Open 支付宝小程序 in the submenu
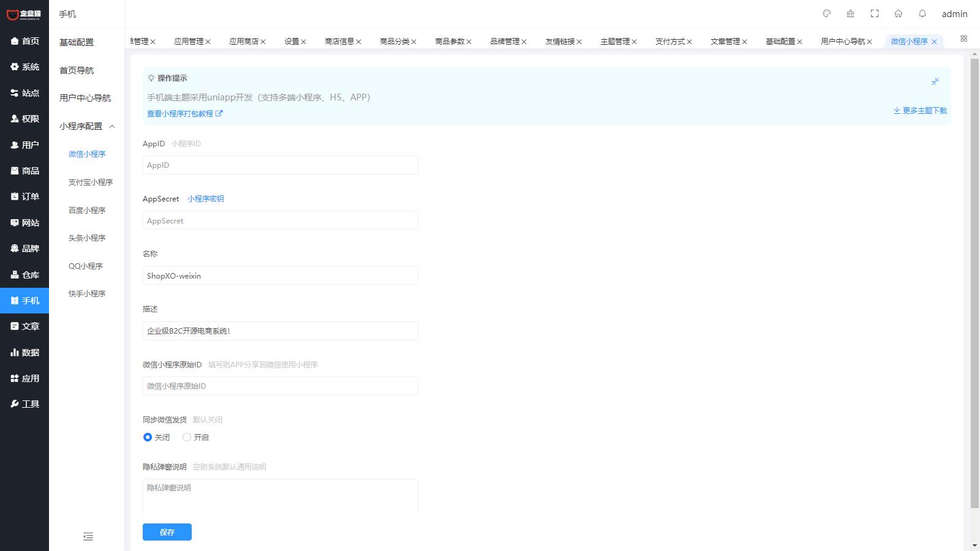 coord(91,182)
